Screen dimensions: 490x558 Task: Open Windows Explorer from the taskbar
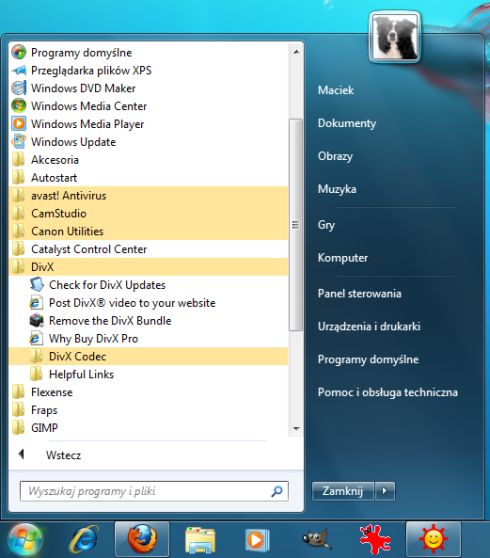[200, 540]
